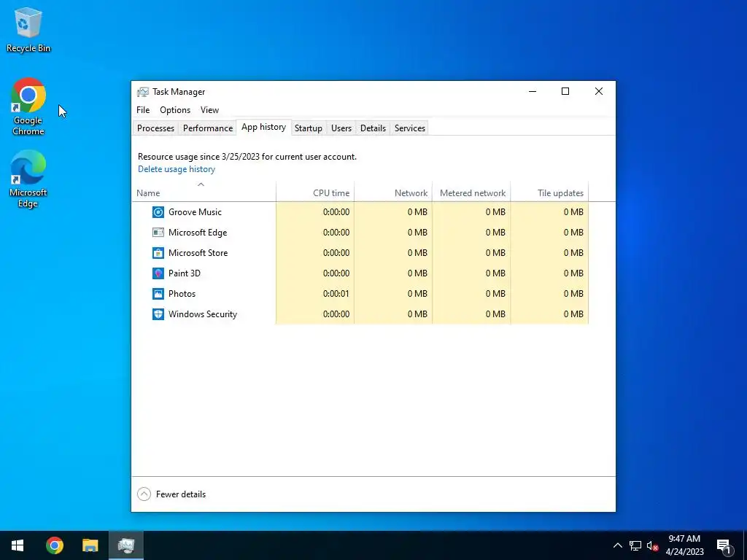747x560 pixels.
Task: Show hidden system tray icons
Action: (617, 545)
